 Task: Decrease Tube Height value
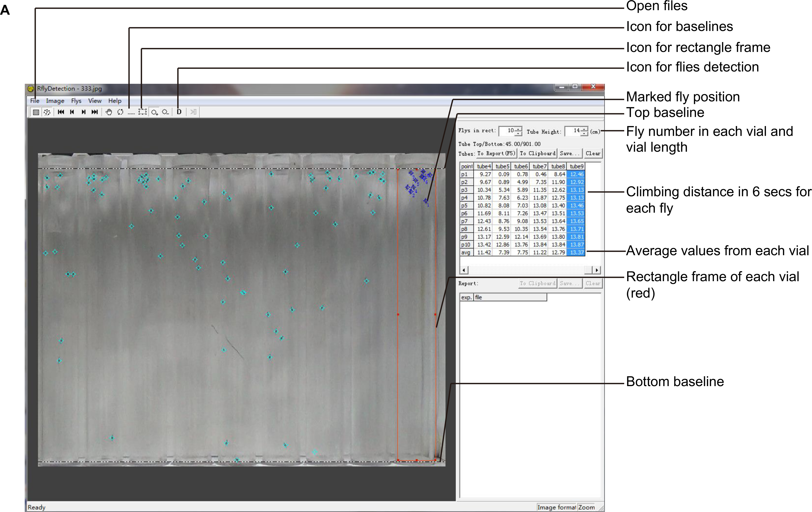[584, 134]
